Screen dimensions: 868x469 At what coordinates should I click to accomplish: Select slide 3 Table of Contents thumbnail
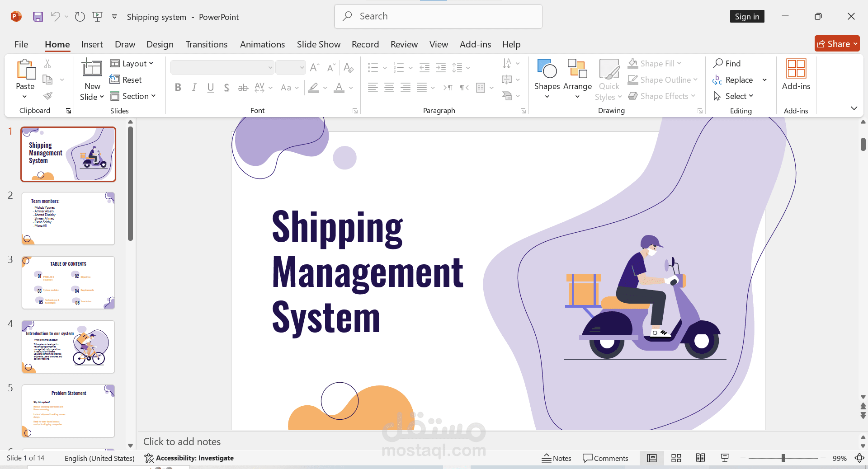point(68,283)
